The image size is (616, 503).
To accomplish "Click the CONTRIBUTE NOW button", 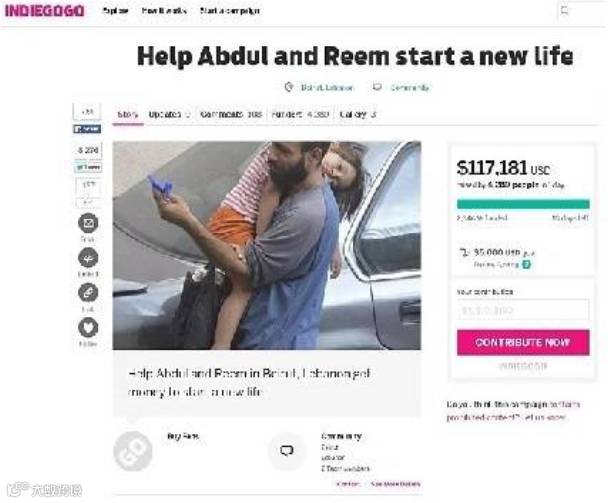I will click(x=523, y=342).
